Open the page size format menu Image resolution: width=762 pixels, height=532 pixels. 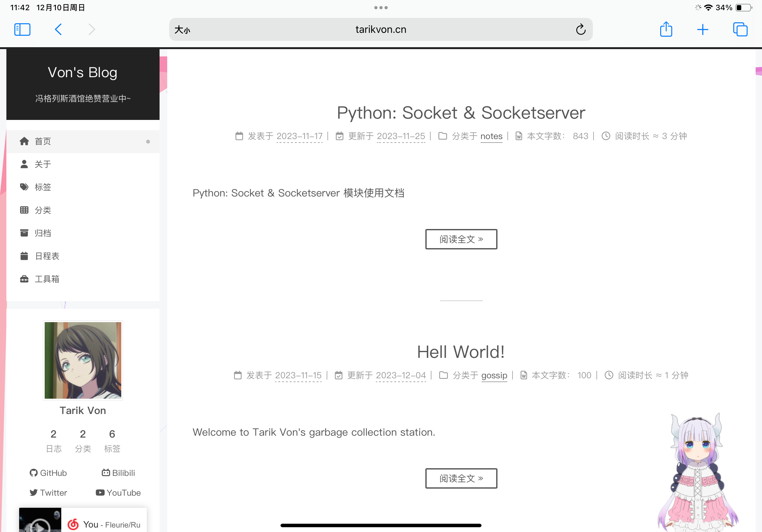(182, 30)
